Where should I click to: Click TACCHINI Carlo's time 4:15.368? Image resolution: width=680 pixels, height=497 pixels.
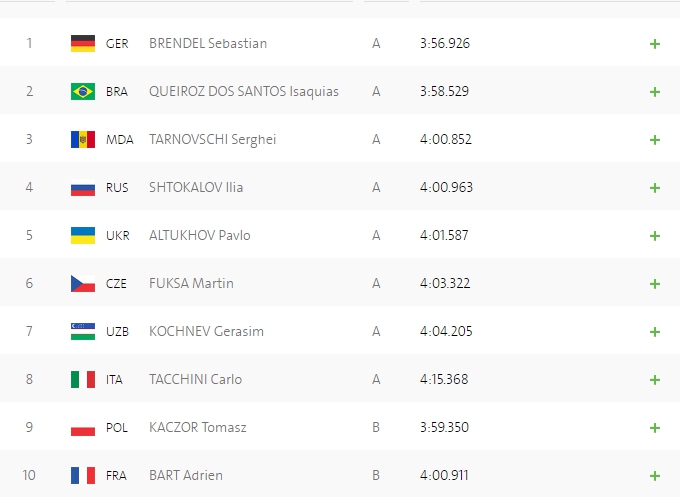[x=446, y=379]
